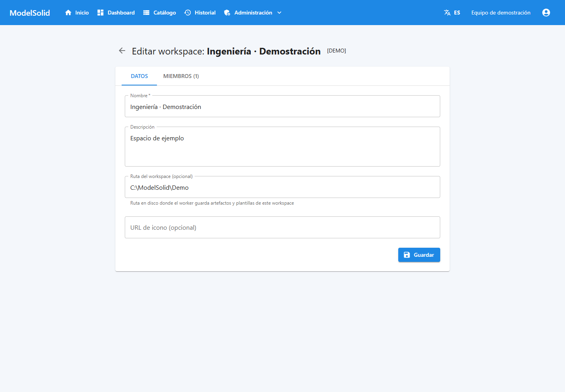Expand the Administración dropdown chevron

(279, 13)
